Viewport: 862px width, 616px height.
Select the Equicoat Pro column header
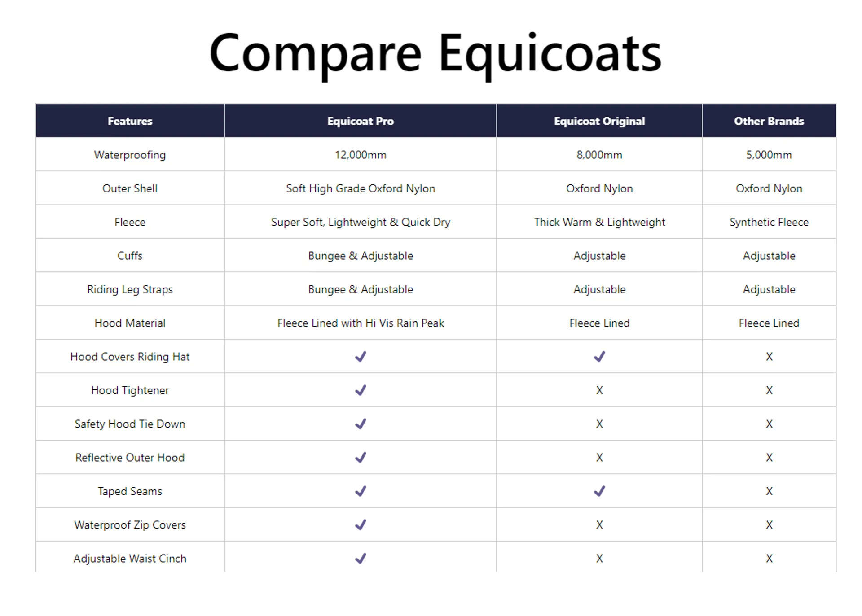[361, 121]
